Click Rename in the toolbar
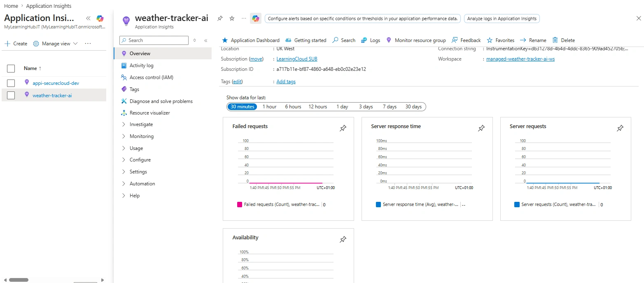The image size is (644, 283). click(533, 40)
